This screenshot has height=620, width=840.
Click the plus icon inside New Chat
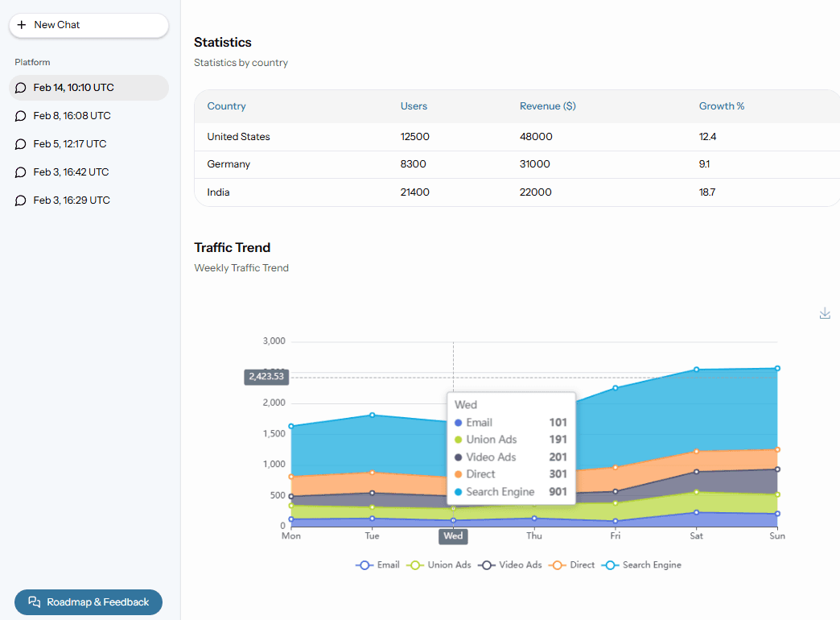coord(23,25)
